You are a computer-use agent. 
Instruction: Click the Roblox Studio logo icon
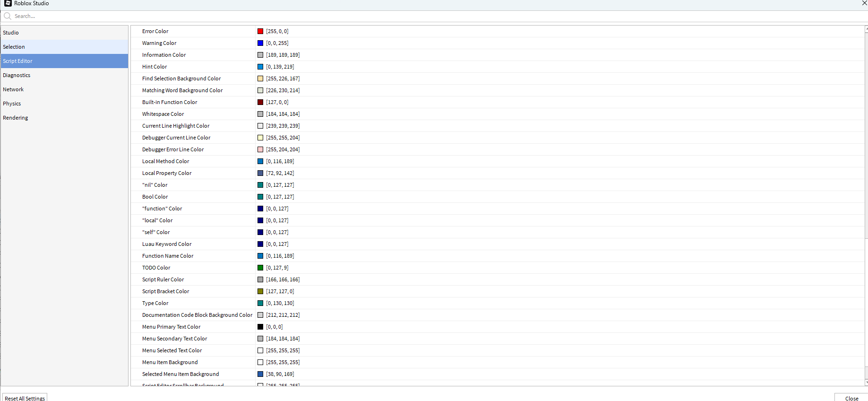[8, 3]
